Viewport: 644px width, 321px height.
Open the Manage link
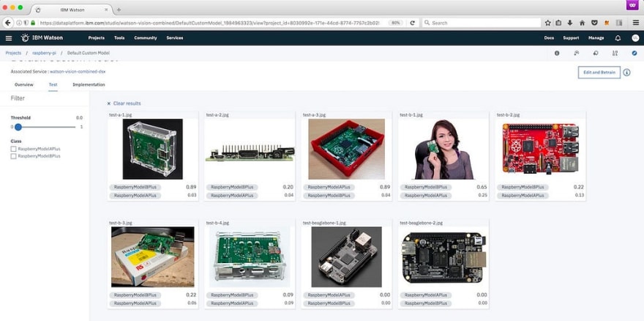596,38
